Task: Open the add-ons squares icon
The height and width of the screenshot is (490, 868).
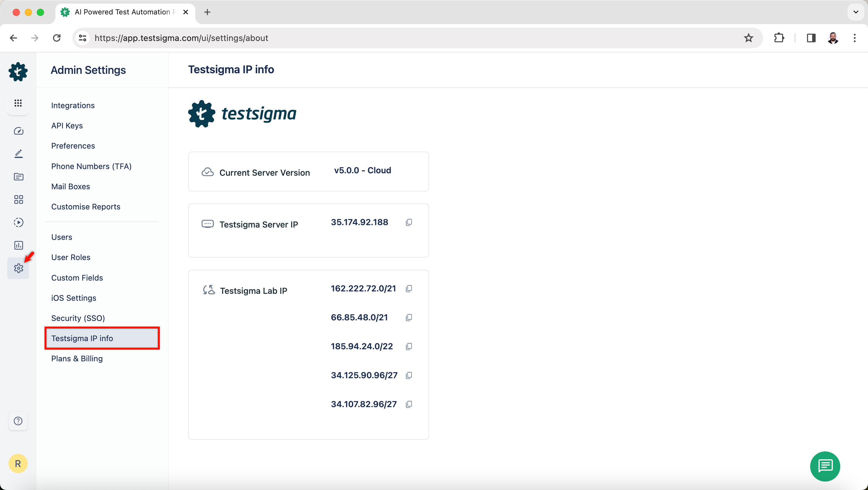Action: [x=18, y=199]
